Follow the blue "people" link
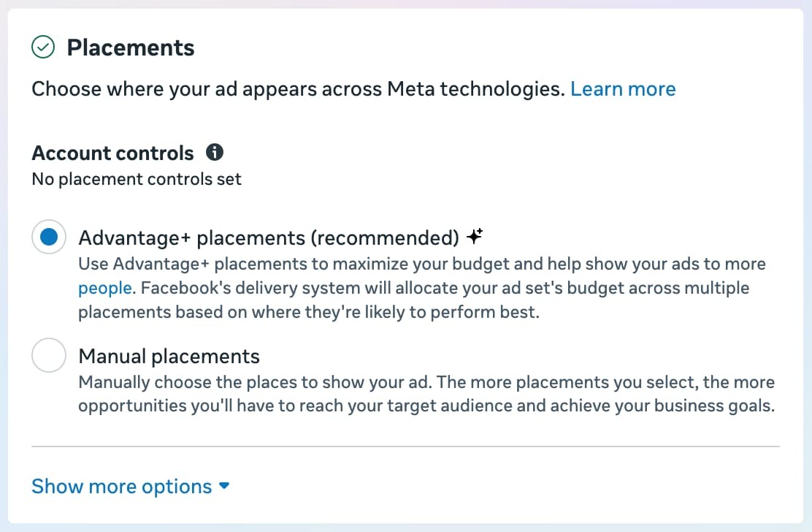Image resolution: width=812 pixels, height=532 pixels. pos(104,288)
